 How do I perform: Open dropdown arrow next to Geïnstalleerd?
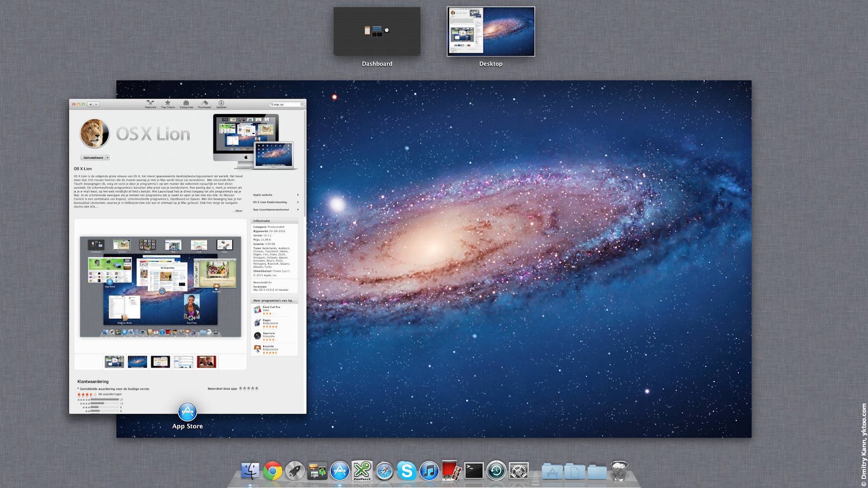(107, 158)
